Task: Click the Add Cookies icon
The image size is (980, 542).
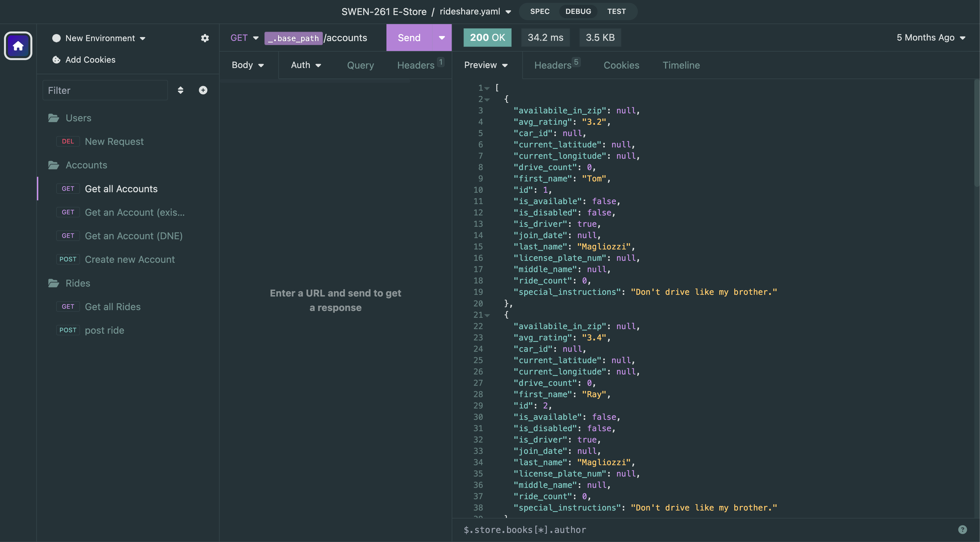Action: (56, 60)
